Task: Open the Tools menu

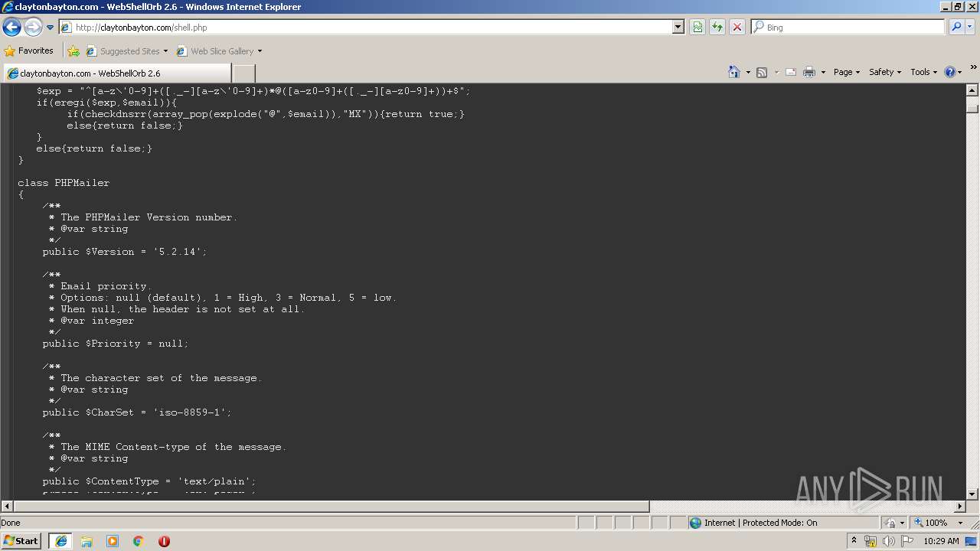Action: tap(923, 72)
